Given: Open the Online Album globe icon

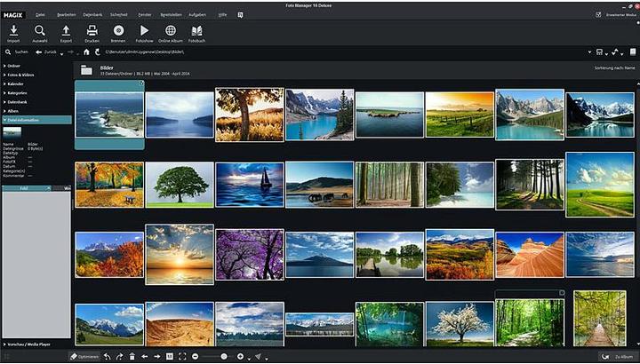Looking at the screenshot, I should 171,30.
